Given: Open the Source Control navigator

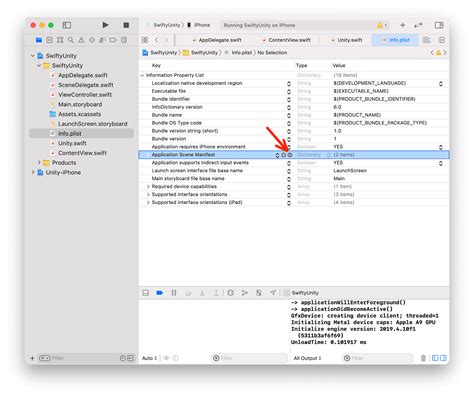Looking at the screenshot, I should click(50, 40).
